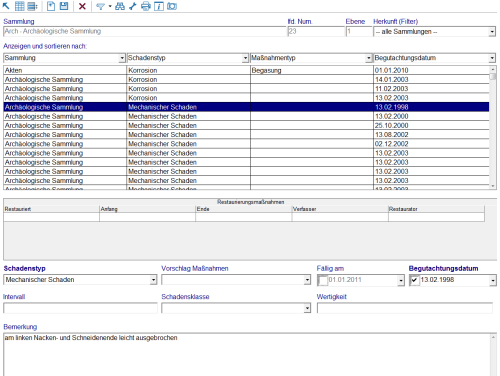Click the lfd. Num. field showing 23
Screen dimensions: 500x376
click(x=315, y=32)
